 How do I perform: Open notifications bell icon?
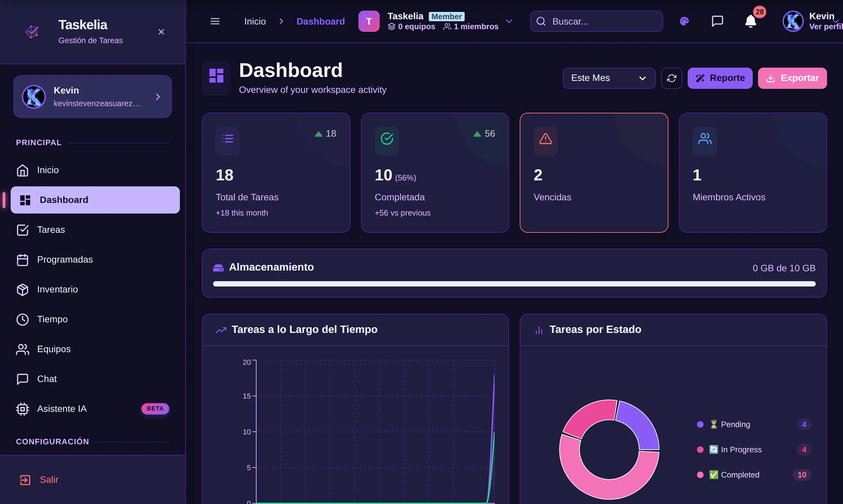point(750,22)
